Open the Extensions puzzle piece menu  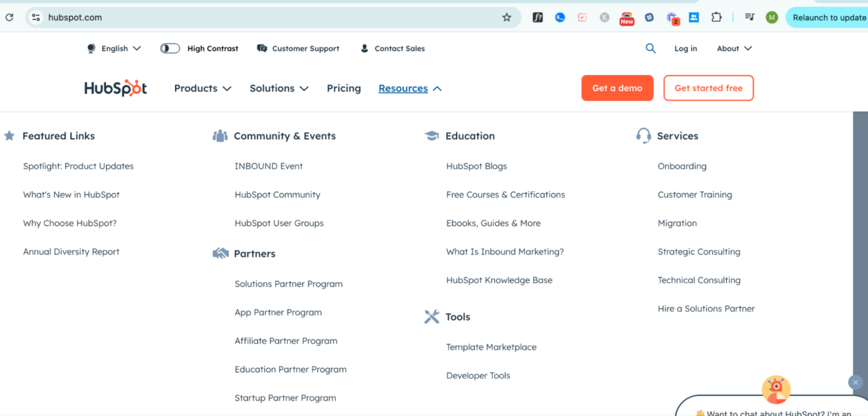716,17
